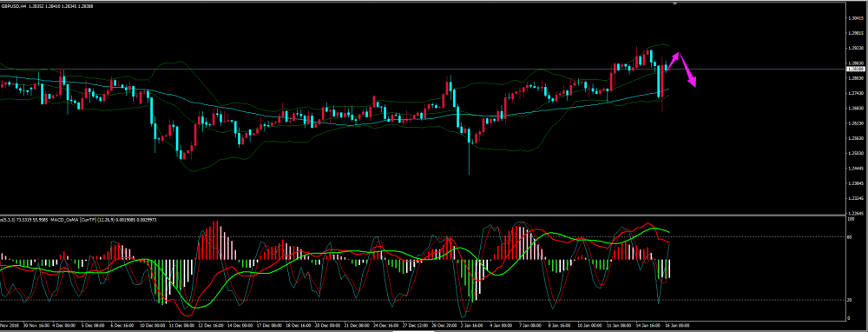868x332 pixels.
Task: Click the 14 Jan 16:00 time label
Action: click(649, 326)
